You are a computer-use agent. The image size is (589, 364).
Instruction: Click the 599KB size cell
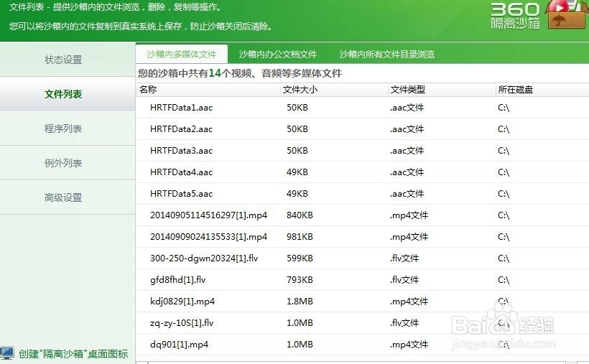click(x=300, y=258)
